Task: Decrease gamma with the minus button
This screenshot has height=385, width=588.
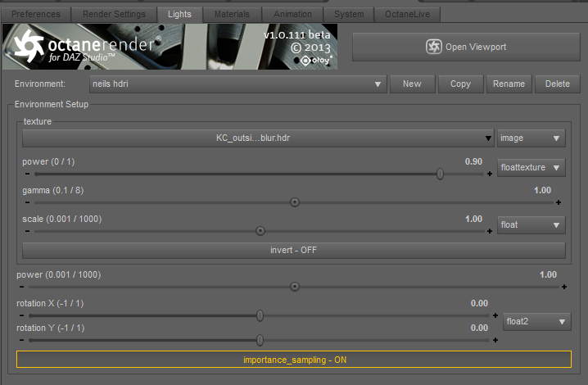Action: click(27, 202)
